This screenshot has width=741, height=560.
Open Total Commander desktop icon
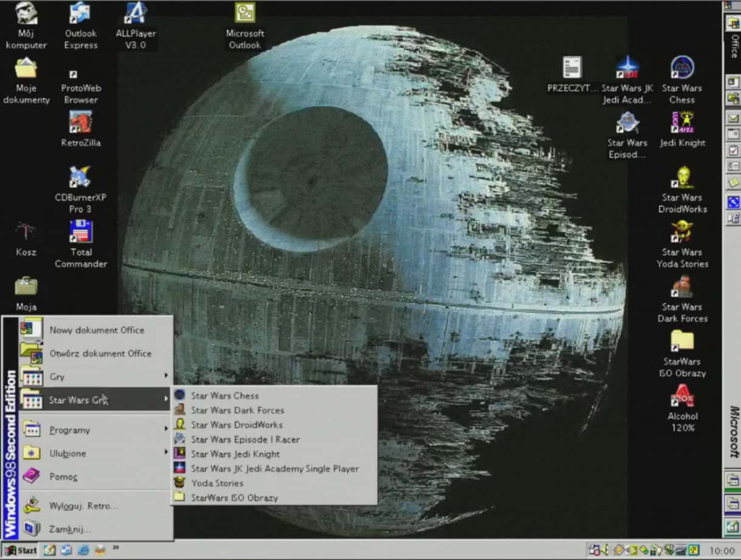[80, 245]
